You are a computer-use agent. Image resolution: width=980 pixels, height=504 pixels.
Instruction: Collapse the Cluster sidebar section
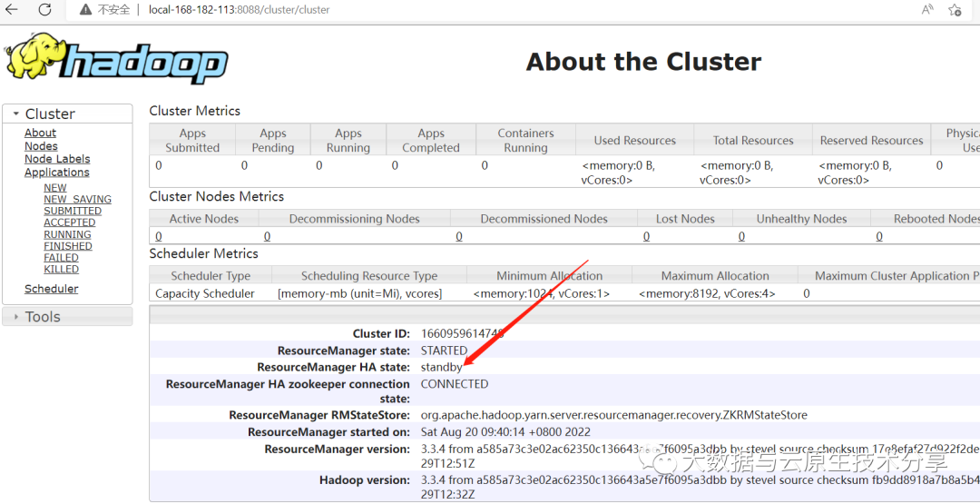point(67,114)
